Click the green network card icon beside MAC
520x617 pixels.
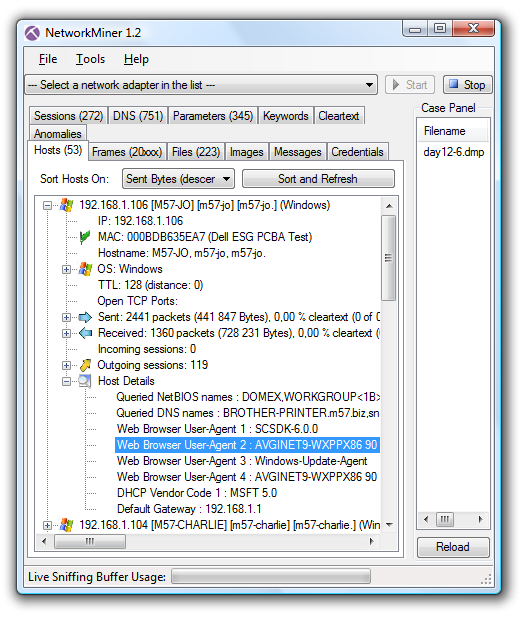click(x=85, y=237)
